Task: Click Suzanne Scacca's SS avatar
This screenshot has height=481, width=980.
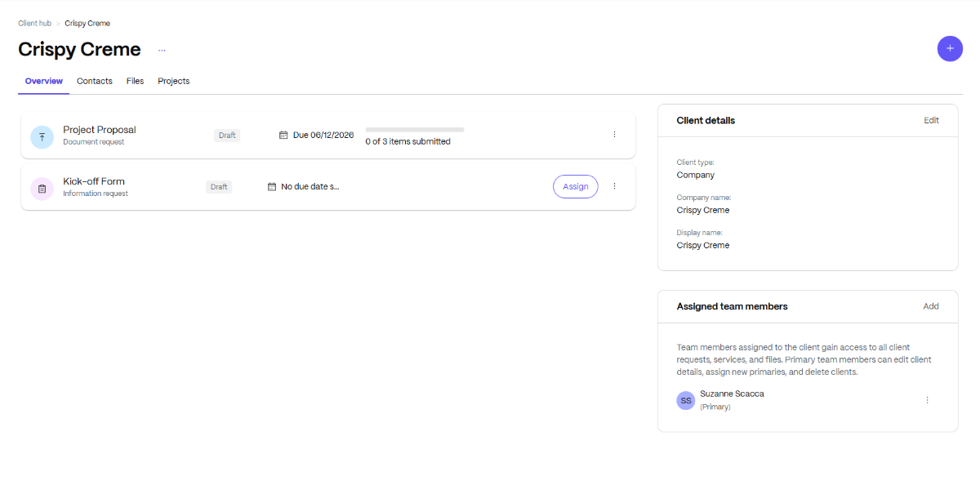Action: [685, 400]
